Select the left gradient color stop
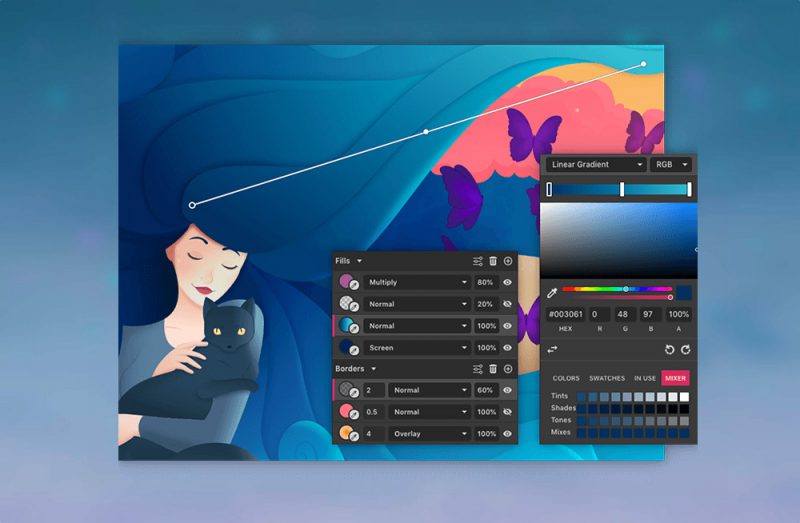Screen dimensions: 800x523 coord(549,189)
